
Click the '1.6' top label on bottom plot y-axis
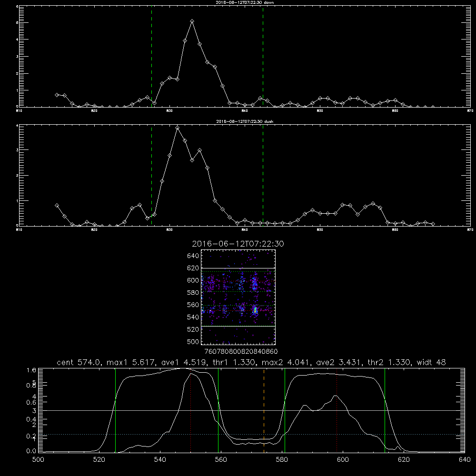tap(31, 370)
